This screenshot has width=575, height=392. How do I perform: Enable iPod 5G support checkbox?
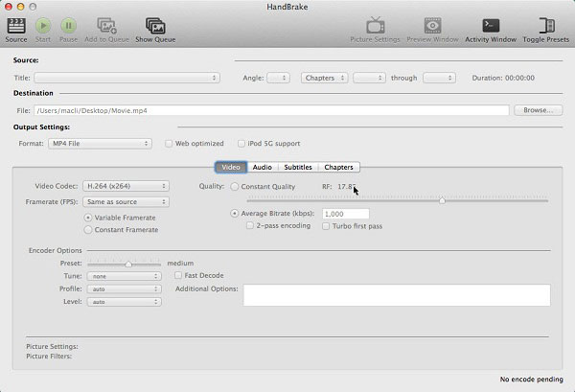[241, 144]
